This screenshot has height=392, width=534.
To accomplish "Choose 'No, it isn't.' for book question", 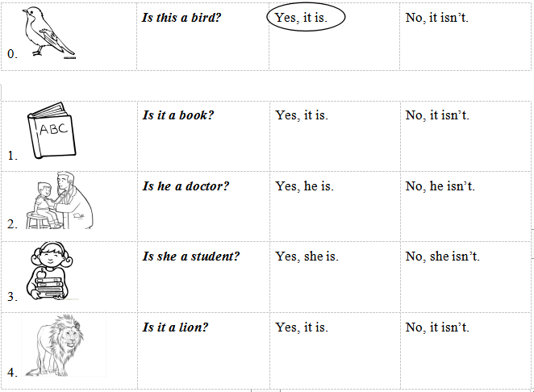I will [x=437, y=115].
